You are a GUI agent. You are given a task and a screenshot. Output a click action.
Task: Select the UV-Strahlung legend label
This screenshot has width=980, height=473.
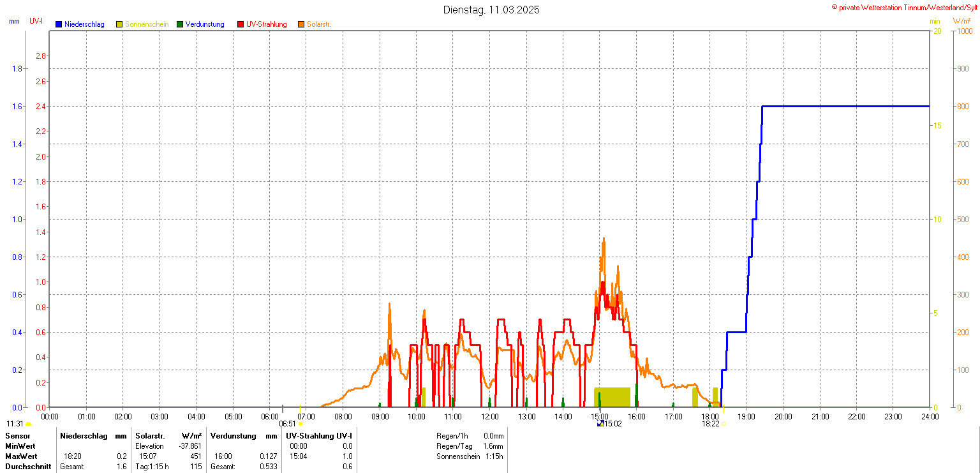coord(266,24)
